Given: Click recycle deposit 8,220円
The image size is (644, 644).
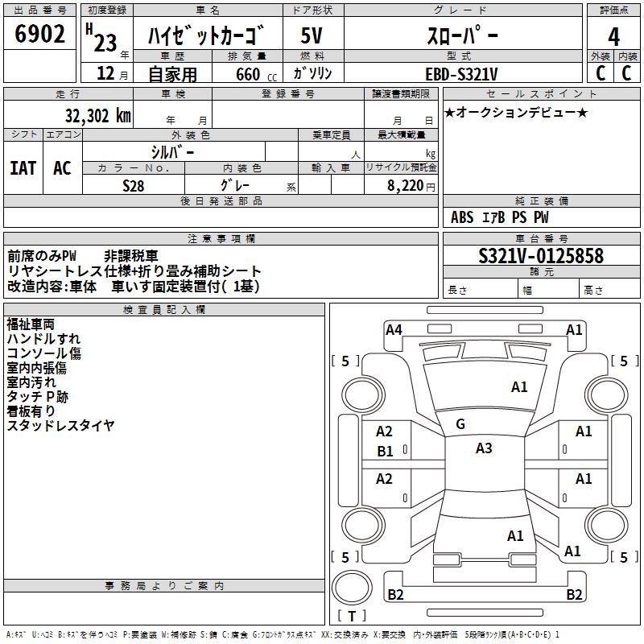Looking at the screenshot, I should (x=411, y=186).
